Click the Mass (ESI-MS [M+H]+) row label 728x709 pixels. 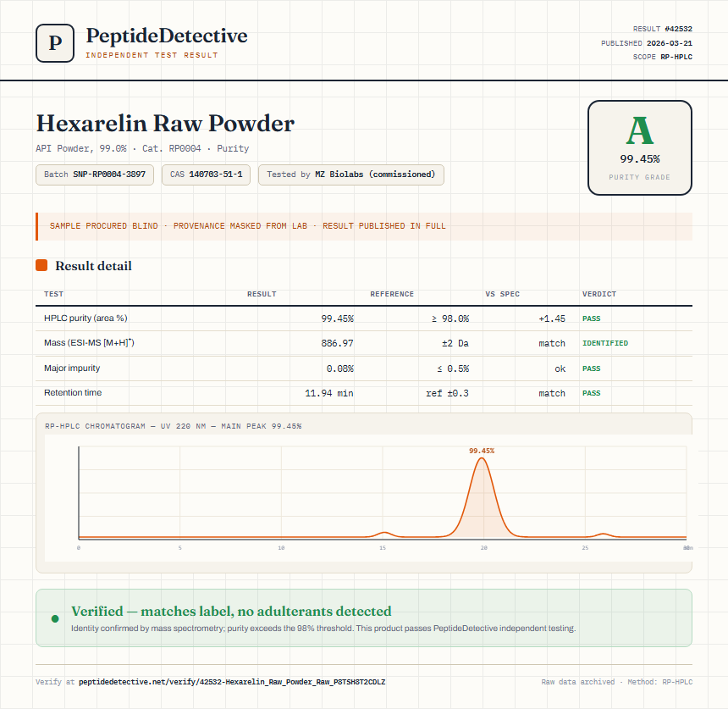coord(89,343)
